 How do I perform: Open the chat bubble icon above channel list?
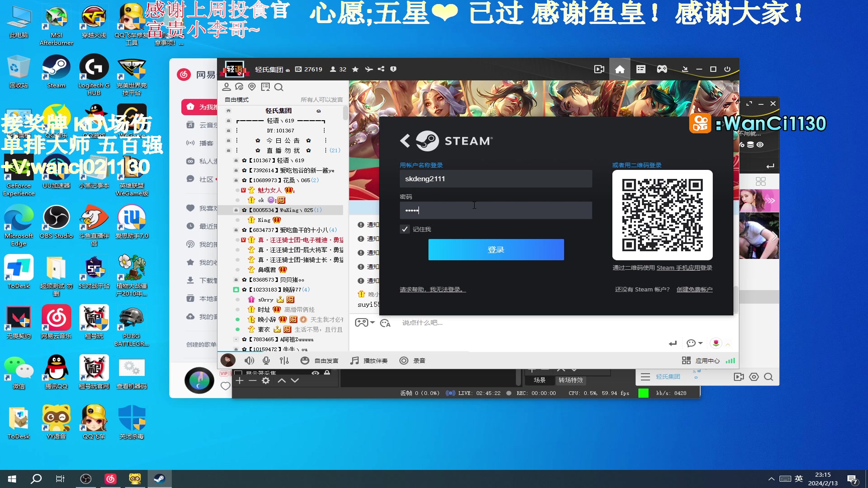(239, 87)
